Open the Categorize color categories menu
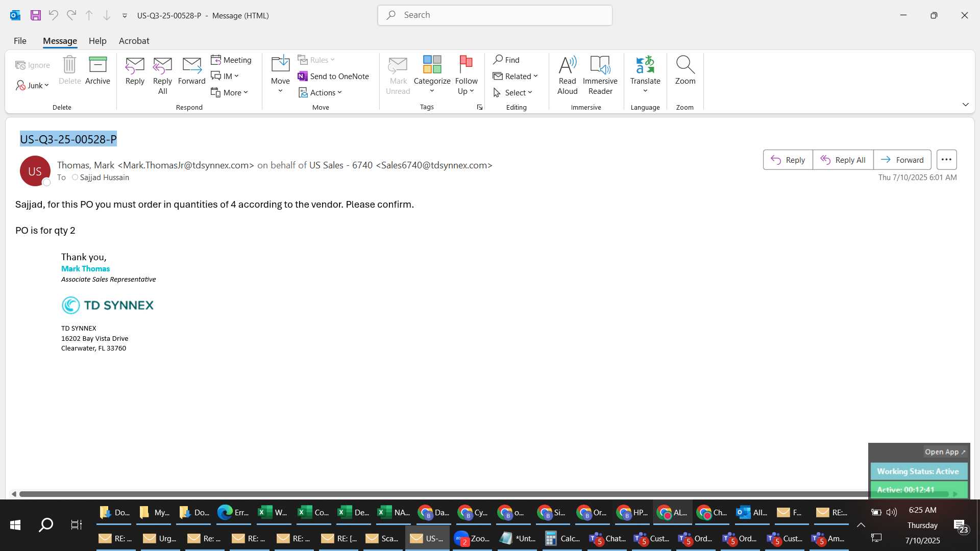The width and height of the screenshot is (980, 551). [432, 74]
